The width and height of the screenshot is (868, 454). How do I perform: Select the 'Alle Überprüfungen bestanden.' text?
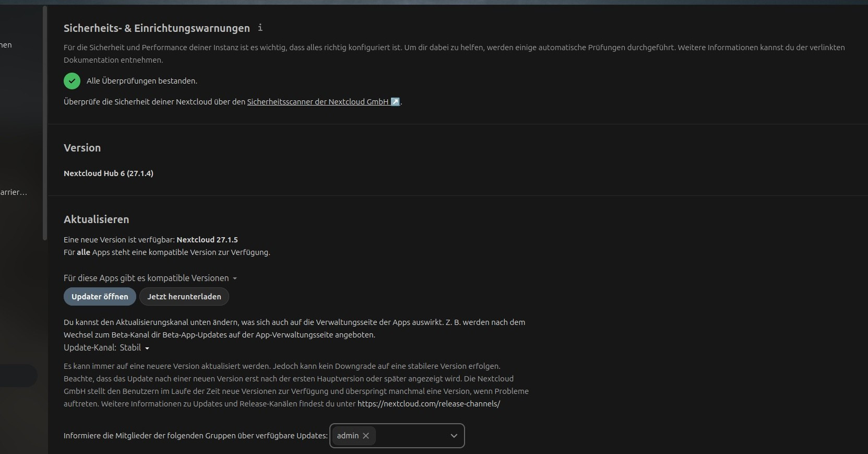[x=142, y=81]
